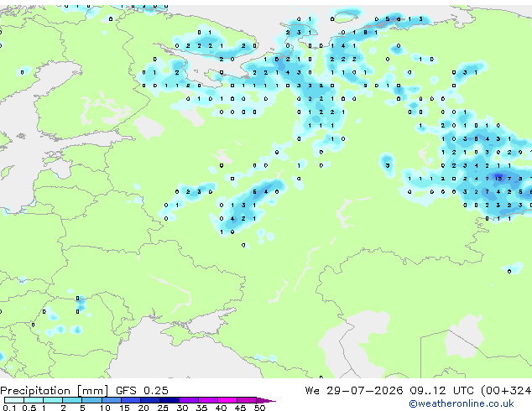Click the legend label '40'
532x411 pixels.
[x=221, y=408]
